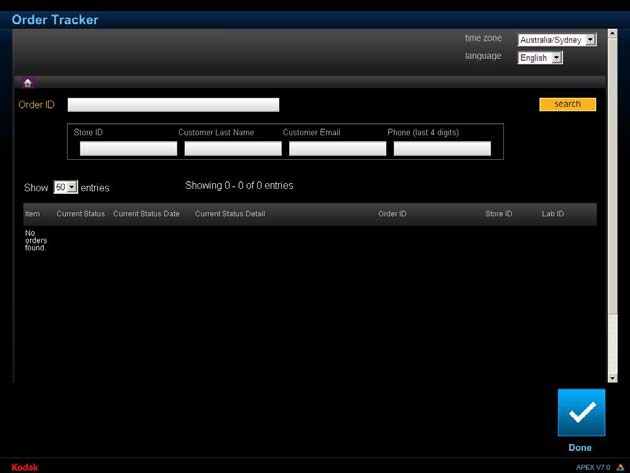Click 'Showing 0 - 0 of 0 entries' text
Screen dimensions: 630x473
[x=239, y=186]
